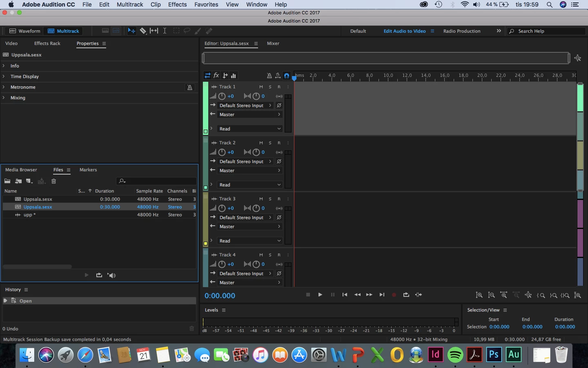Screen dimensions: 588x368
Task: Open the Favorites menu
Action: coord(206,4)
